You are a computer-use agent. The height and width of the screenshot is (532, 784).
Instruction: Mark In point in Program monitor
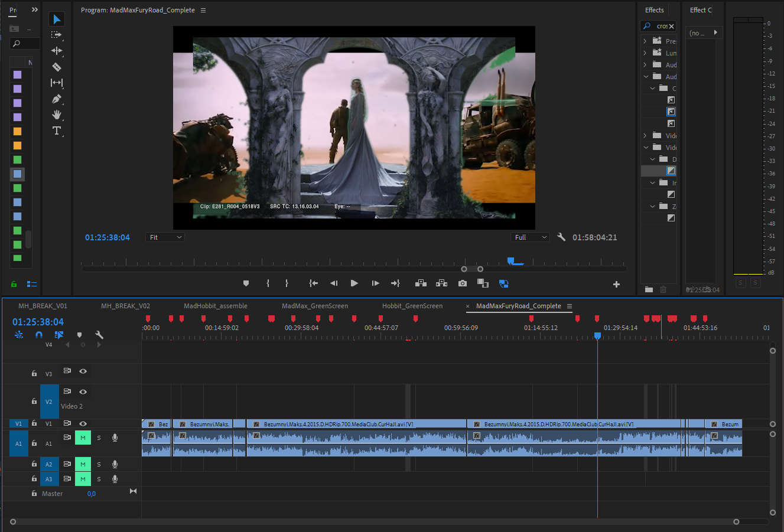(x=268, y=283)
